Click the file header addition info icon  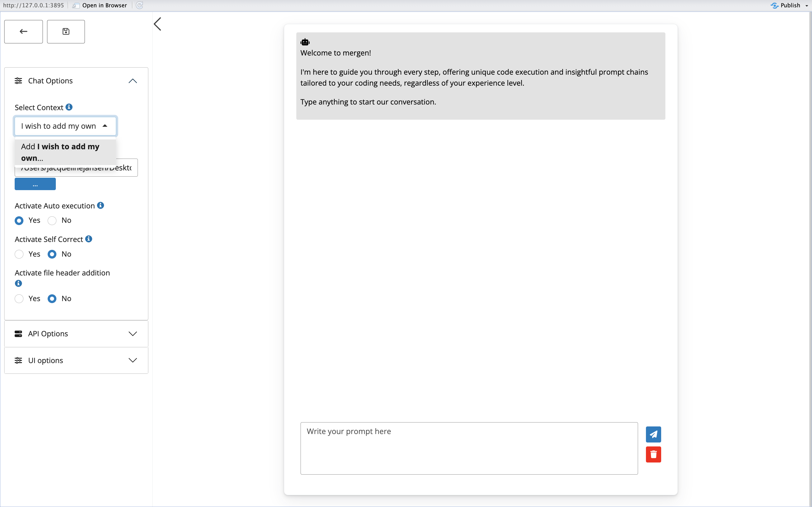[x=18, y=283]
